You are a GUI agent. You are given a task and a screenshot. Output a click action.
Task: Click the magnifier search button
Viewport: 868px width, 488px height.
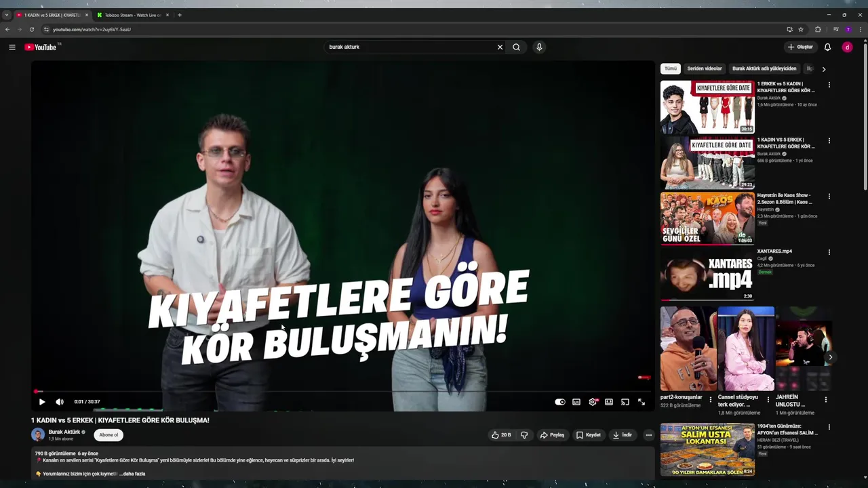point(516,47)
